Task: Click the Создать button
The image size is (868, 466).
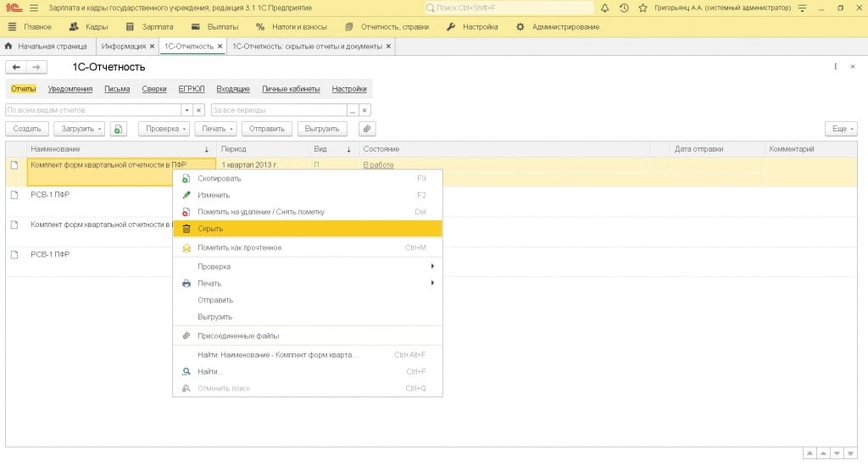Action: pos(27,129)
